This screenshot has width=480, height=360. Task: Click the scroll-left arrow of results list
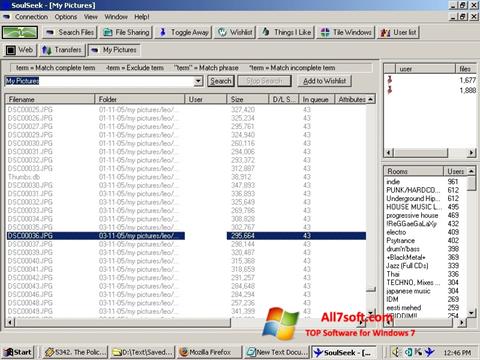pyautogui.click(x=10, y=322)
